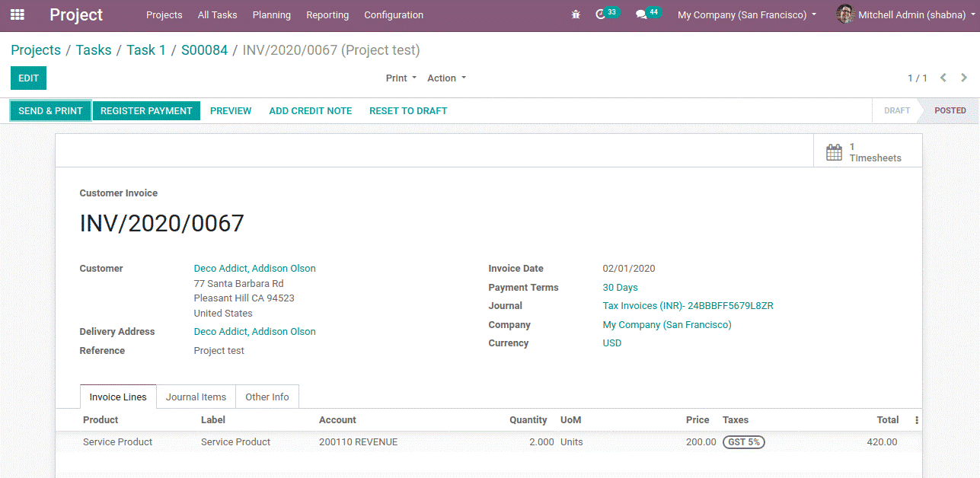Screen dimensions: 980x478
Task: Click the GST 5% tax tag
Action: pos(743,441)
